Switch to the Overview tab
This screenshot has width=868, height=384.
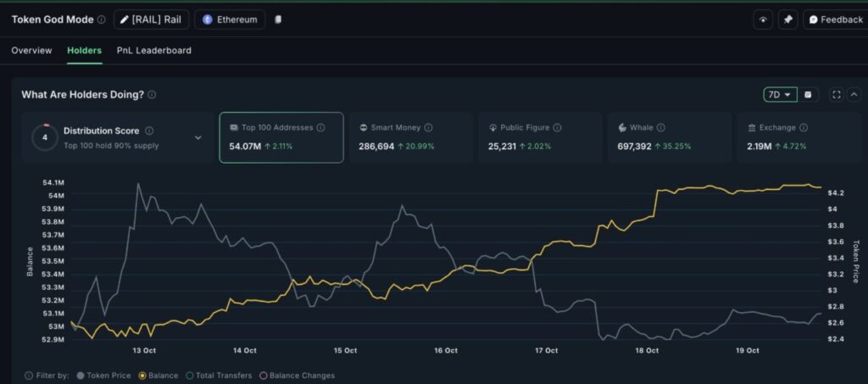[x=31, y=51]
